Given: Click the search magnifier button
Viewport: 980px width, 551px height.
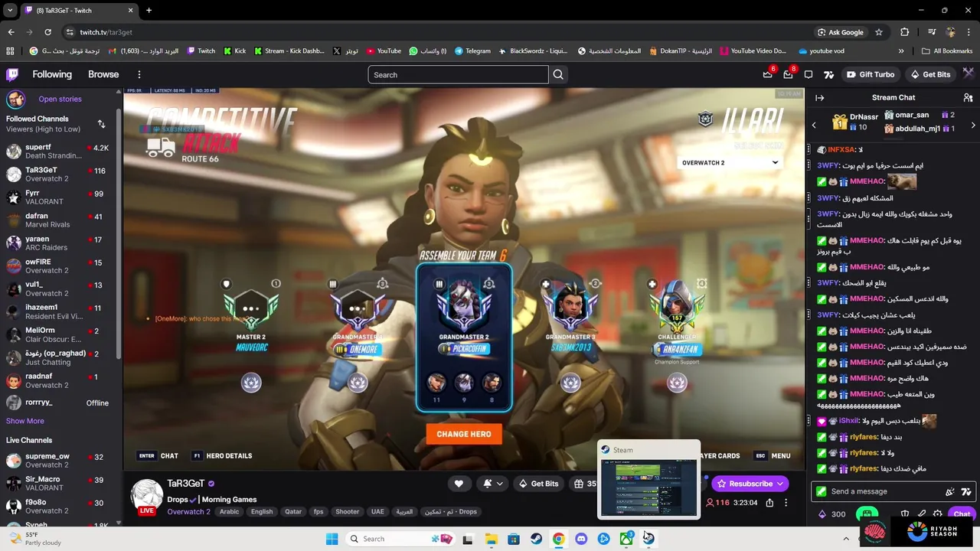Looking at the screenshot, I should [558, 74].
